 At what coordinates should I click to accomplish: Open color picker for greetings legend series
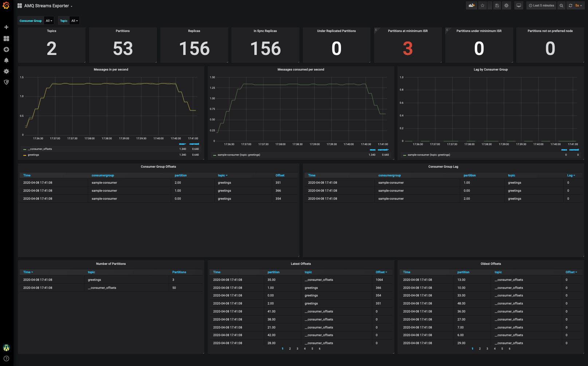(x=25, y=155)
